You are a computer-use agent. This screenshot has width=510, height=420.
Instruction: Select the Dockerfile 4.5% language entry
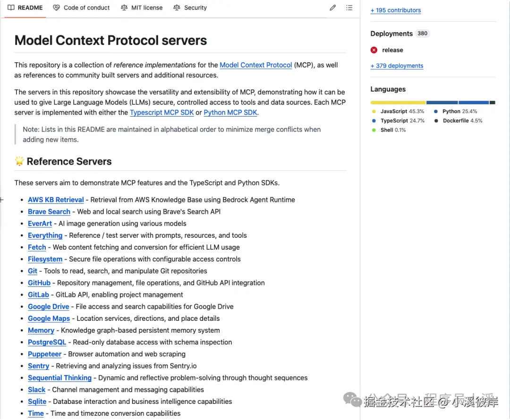458,121
